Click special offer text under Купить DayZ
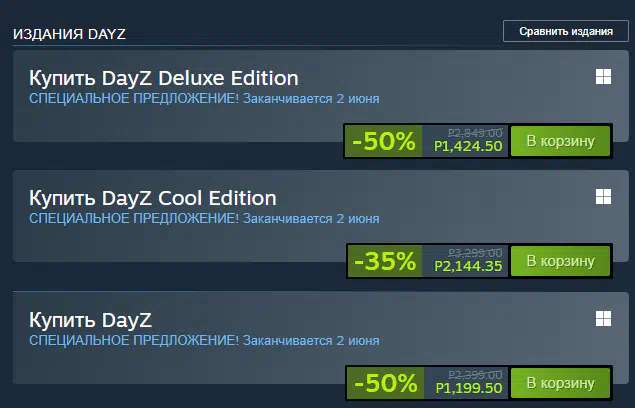The width and height of the screenshot is (635, 408). click(204, 340)
